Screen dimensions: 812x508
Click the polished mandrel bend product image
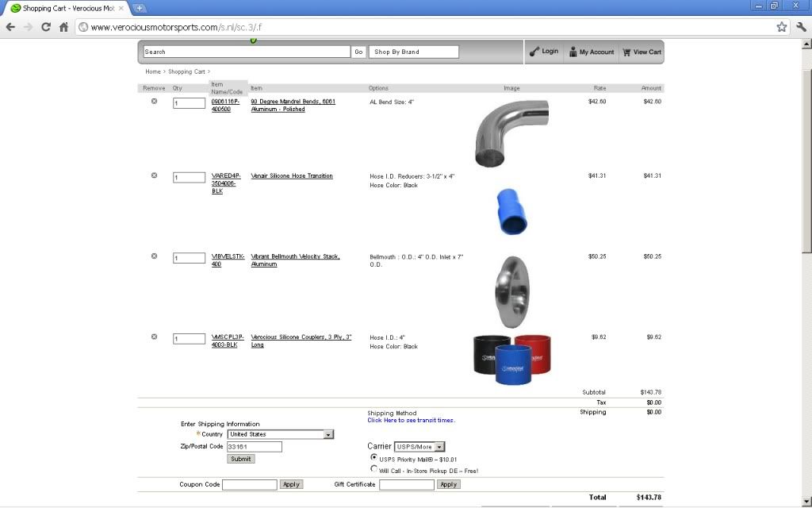coord(511,133)
